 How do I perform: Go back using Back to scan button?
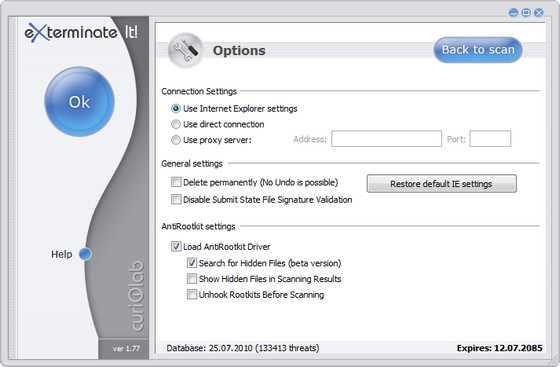[x=478, y=50]
